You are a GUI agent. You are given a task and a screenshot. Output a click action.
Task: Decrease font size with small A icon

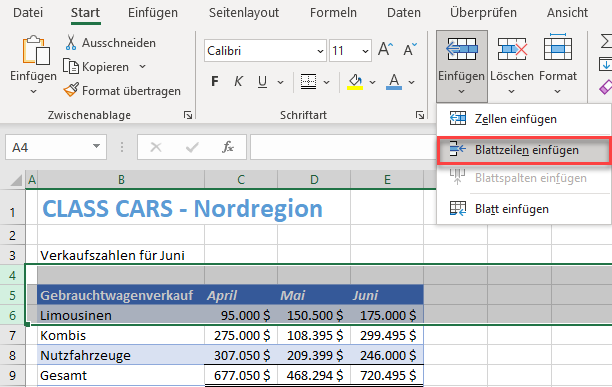[410, 50]
